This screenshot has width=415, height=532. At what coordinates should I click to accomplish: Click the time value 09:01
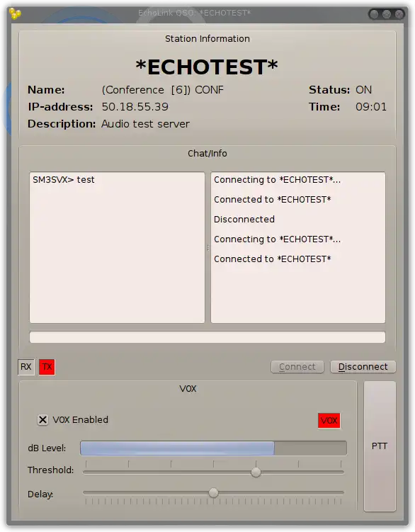[x=371, y=107]
